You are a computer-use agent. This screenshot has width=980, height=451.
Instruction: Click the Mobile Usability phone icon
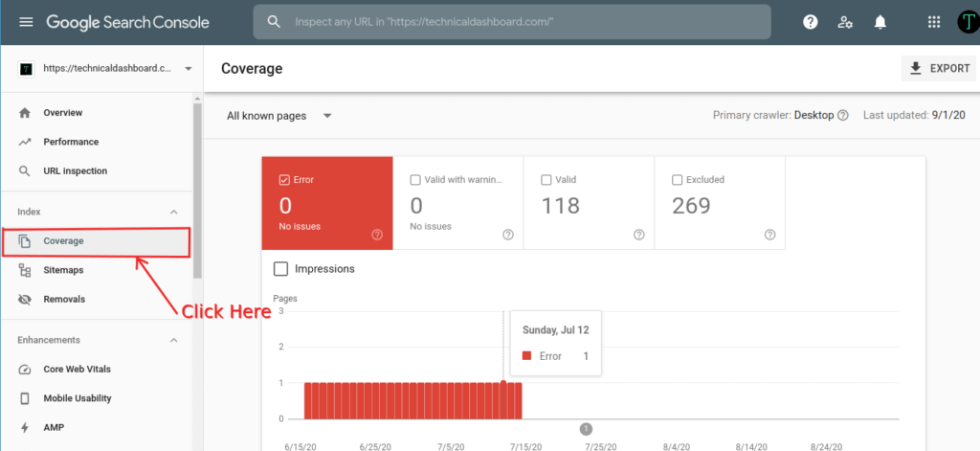25,398
